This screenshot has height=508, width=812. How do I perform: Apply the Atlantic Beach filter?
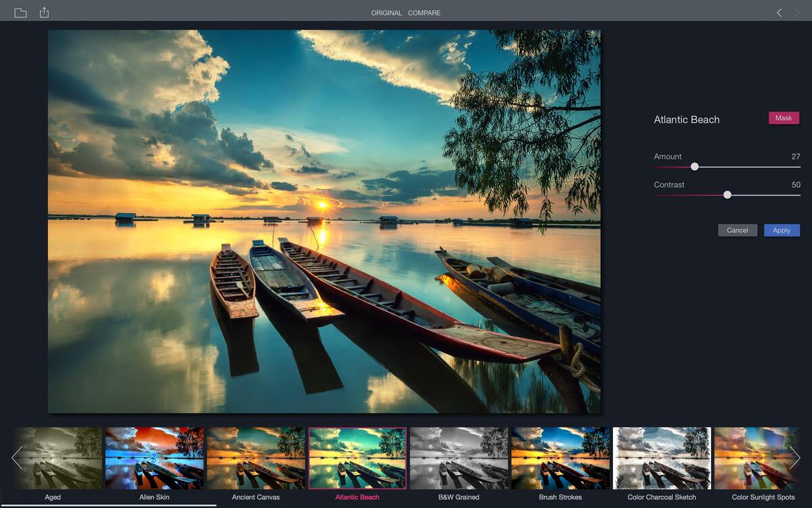click(x=782, y=230)
